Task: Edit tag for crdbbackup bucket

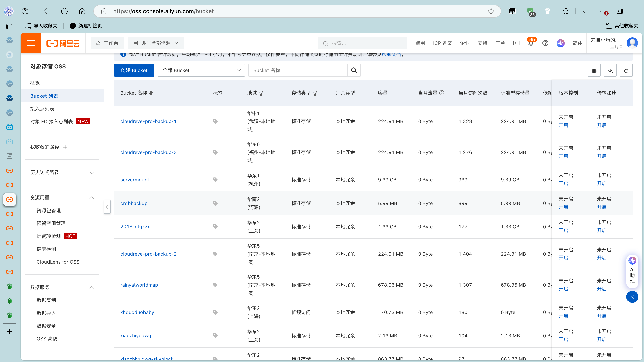Action: 215,203
